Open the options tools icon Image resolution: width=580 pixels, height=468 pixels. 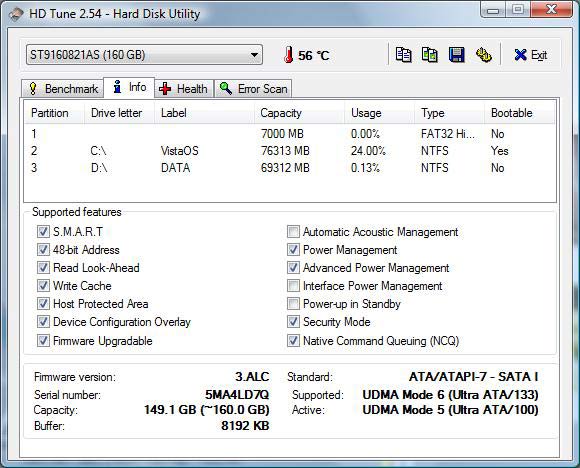point(483,55)
